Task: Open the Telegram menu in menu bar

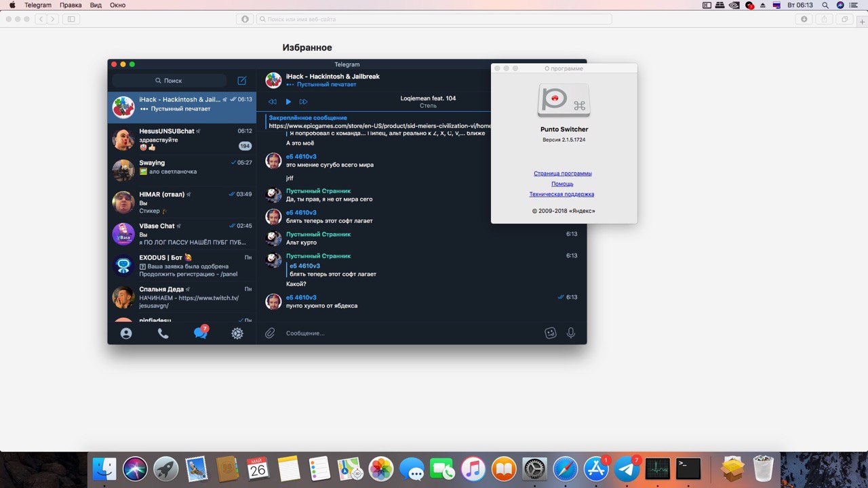Action: tap(38, 5)
